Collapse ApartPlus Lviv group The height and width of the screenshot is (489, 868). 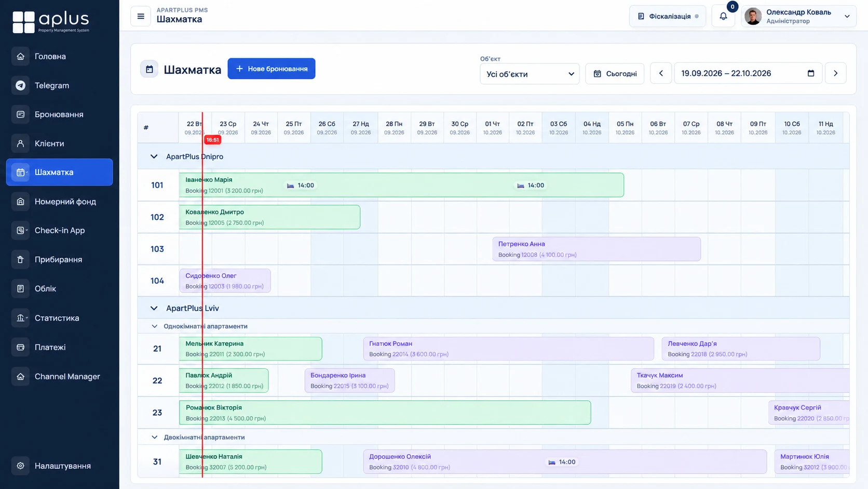click(x=154, y=308)
